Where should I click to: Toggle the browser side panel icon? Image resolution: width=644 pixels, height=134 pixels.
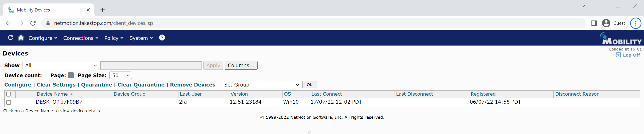tap(594, 23)
